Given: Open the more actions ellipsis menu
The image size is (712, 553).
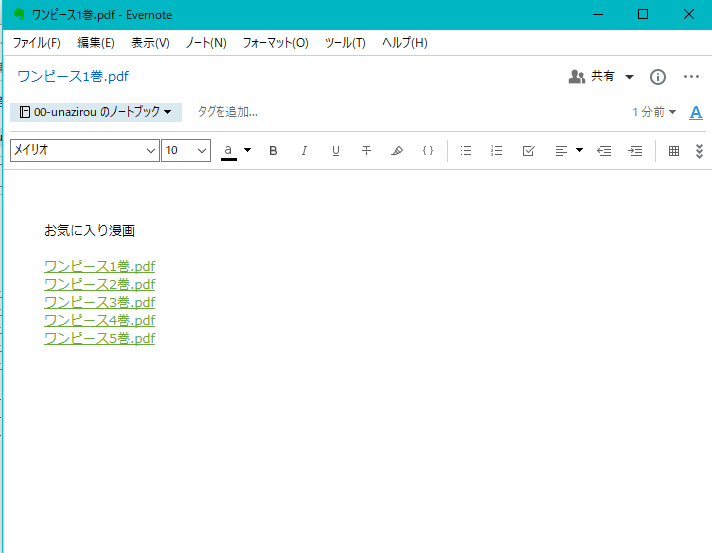Looking at the screenshot, I should (x=691, y=76).
